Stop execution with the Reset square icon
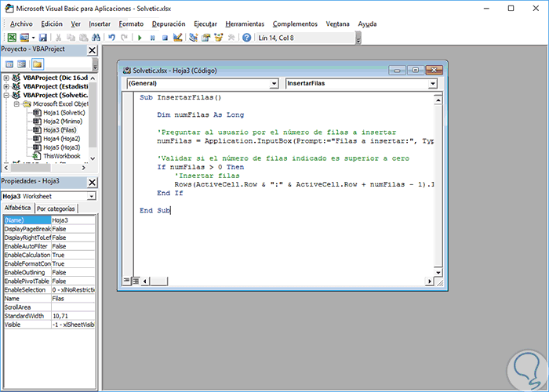The height and width of the screenshot is (392, 549). coord(165,37)
